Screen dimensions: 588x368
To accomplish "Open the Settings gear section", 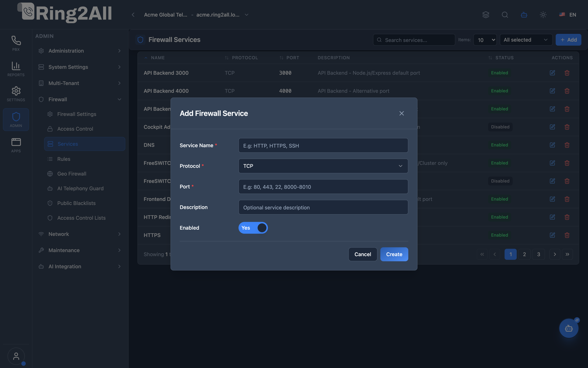I will [x=16, y=94].
